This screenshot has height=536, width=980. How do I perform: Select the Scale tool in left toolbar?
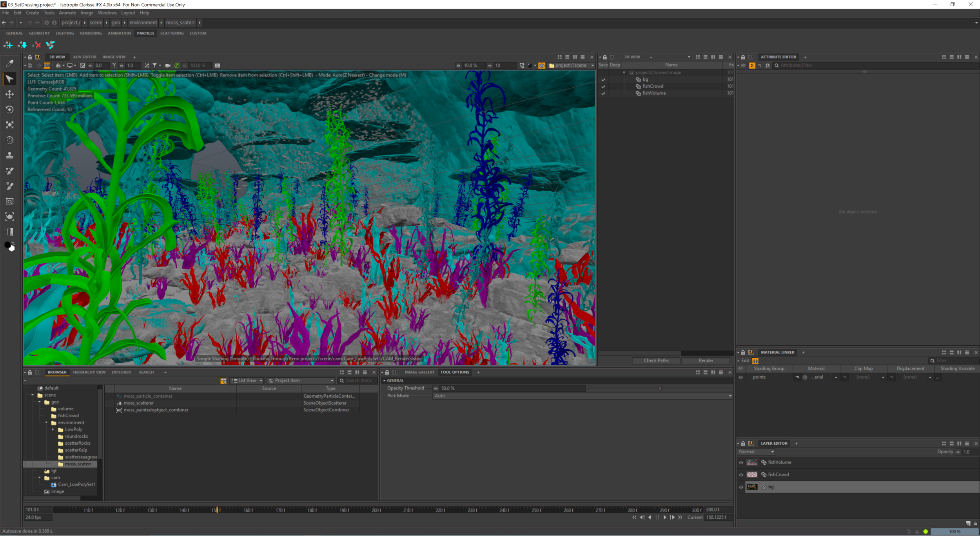(9, 125)
